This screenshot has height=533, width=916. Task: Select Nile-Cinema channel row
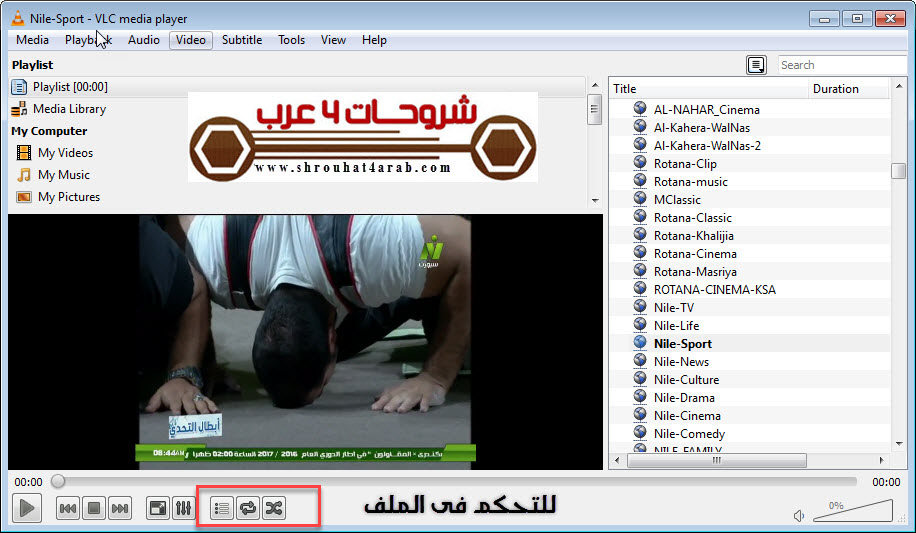pyautogui.click(x=750, y=416)
